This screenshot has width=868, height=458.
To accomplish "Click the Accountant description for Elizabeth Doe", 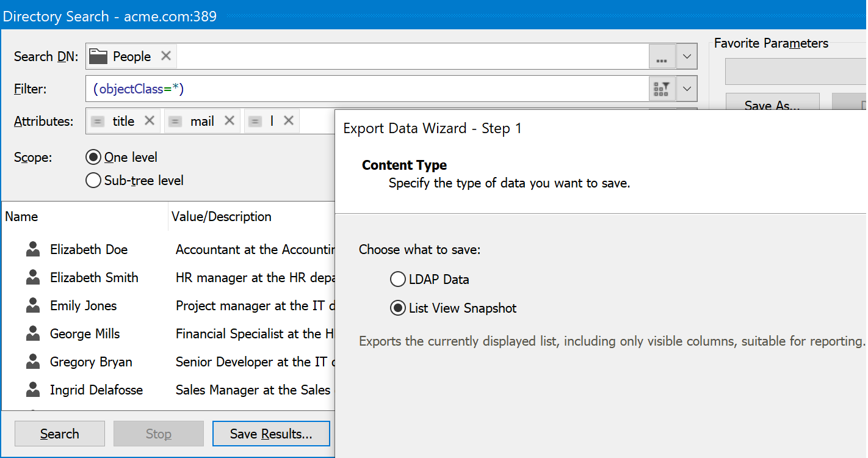I will coord(255,249).
